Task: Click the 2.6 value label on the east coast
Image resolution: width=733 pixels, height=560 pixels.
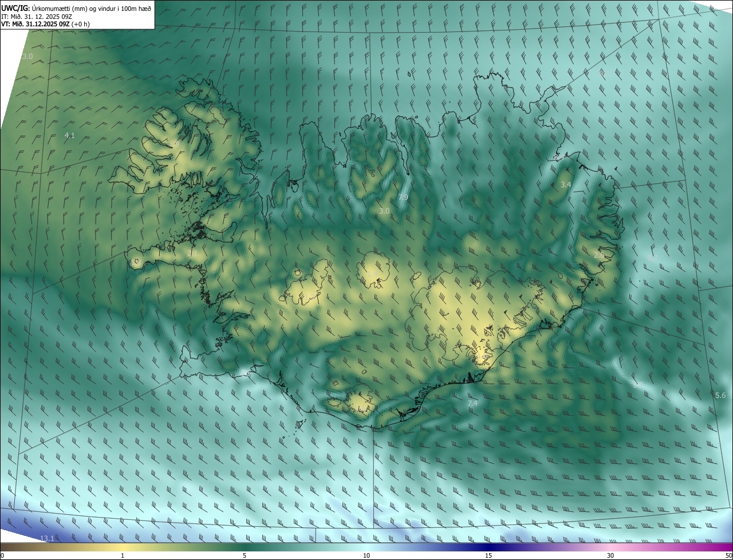Action: (599, 255)
